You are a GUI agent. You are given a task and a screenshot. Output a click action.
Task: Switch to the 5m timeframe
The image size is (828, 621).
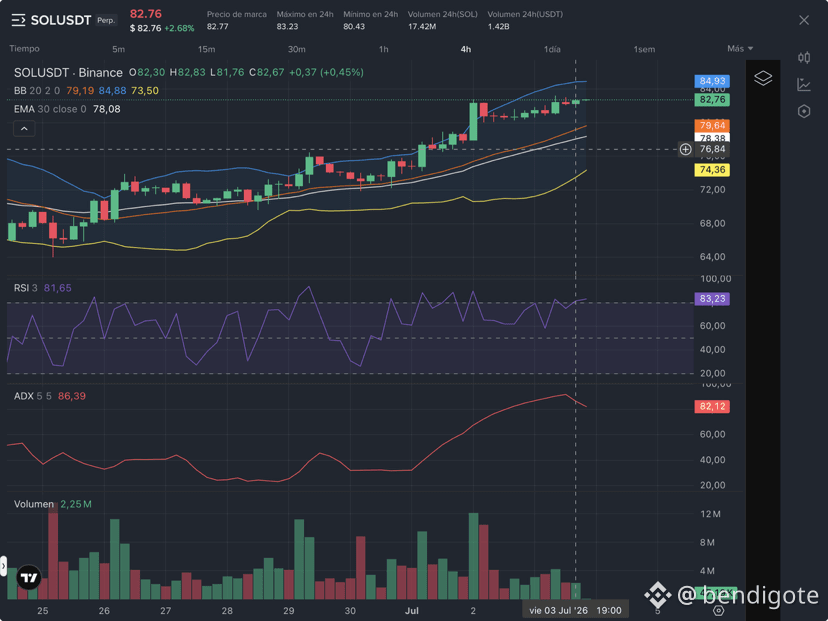click(x=118, y=49)
